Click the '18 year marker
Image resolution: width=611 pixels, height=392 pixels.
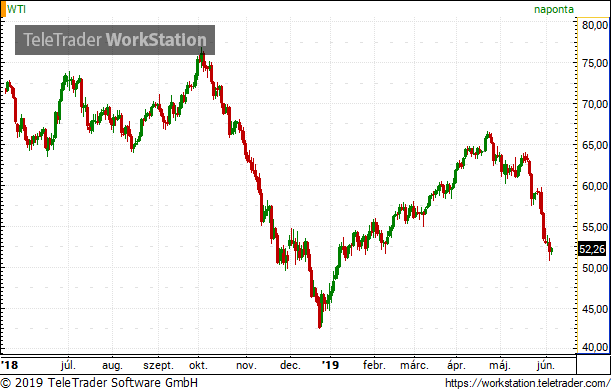pos(9,365)
